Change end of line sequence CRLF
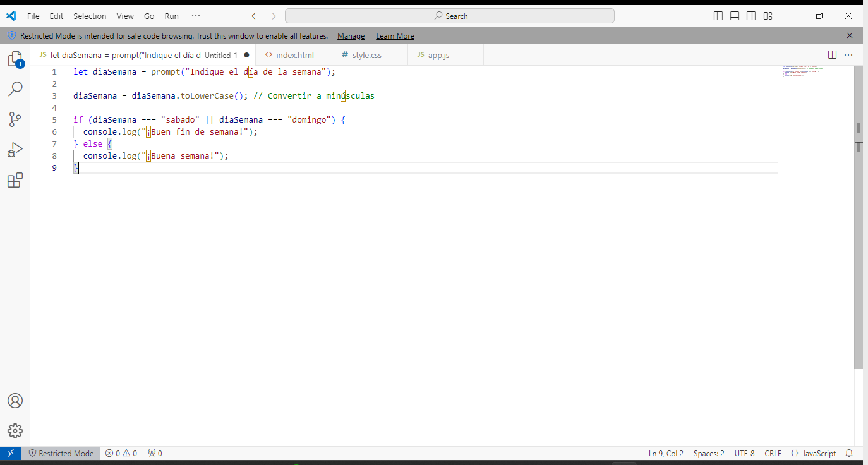The width and height of the screenshot is (868, 465). (x=773, y=453)
